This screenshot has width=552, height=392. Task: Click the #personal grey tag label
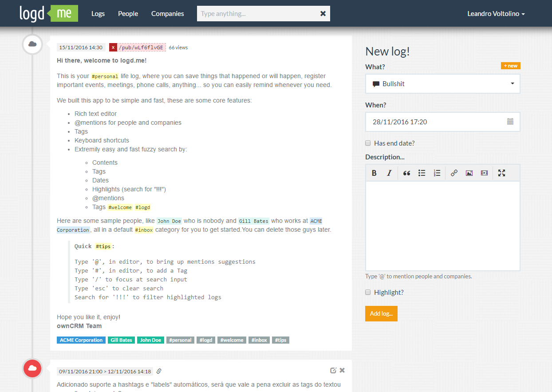pos(181,340)
